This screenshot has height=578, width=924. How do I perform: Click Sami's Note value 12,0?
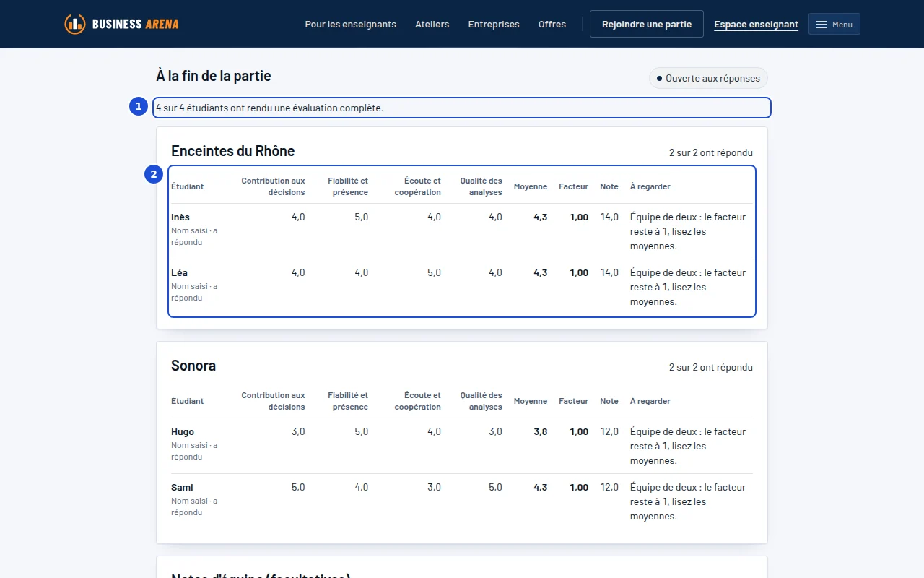[x=609, y=487]
